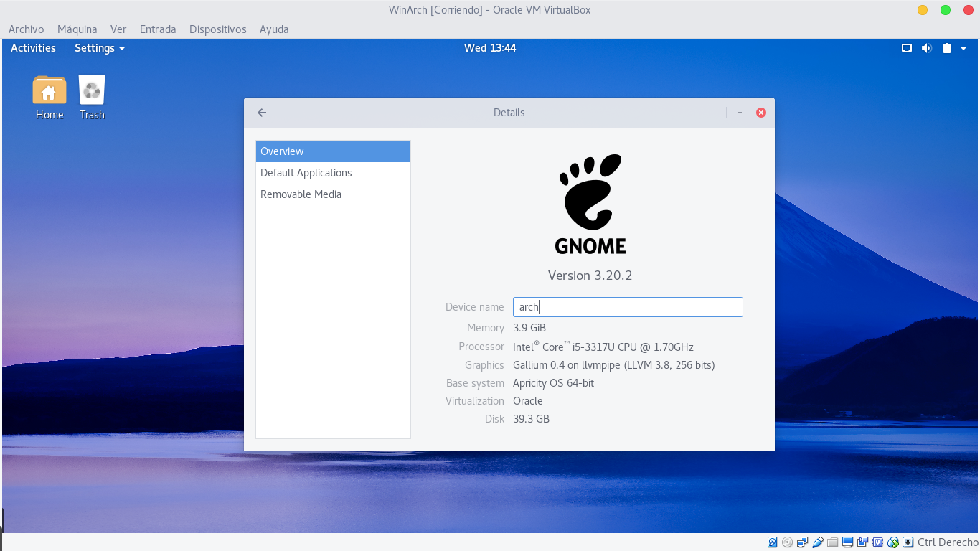Click VirtualBox keyboard capture arrow icon

(x=908, y=542)
